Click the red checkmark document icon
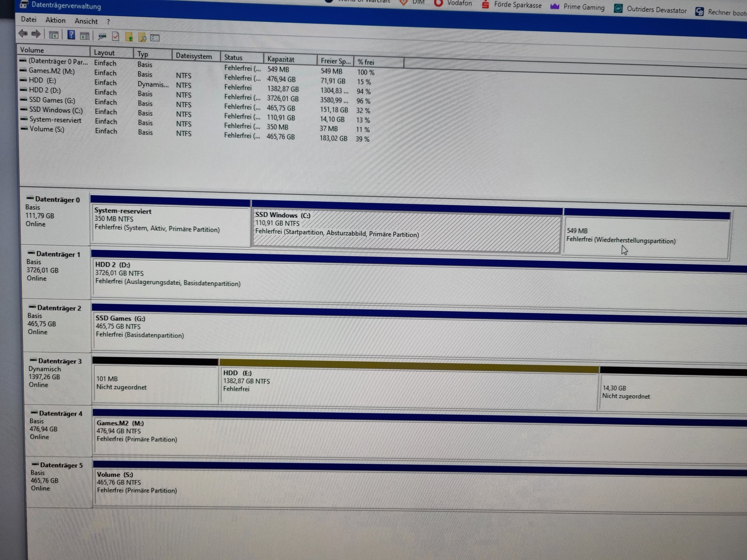 pos(116,36)
